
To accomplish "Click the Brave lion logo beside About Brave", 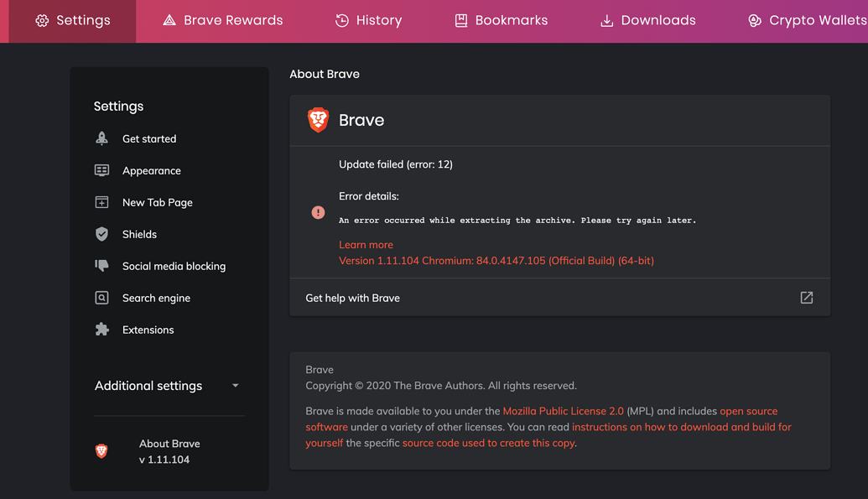I will point(101,451).
